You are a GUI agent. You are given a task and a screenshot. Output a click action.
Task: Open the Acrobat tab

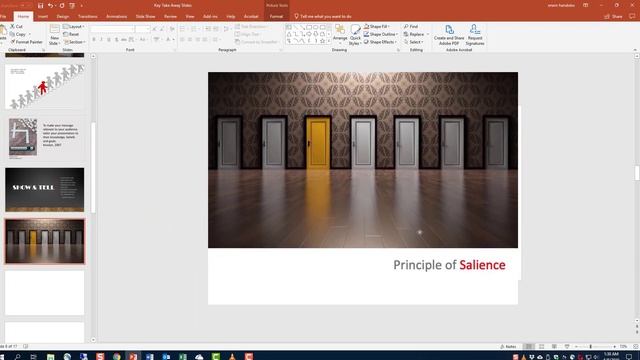point(251,16)
